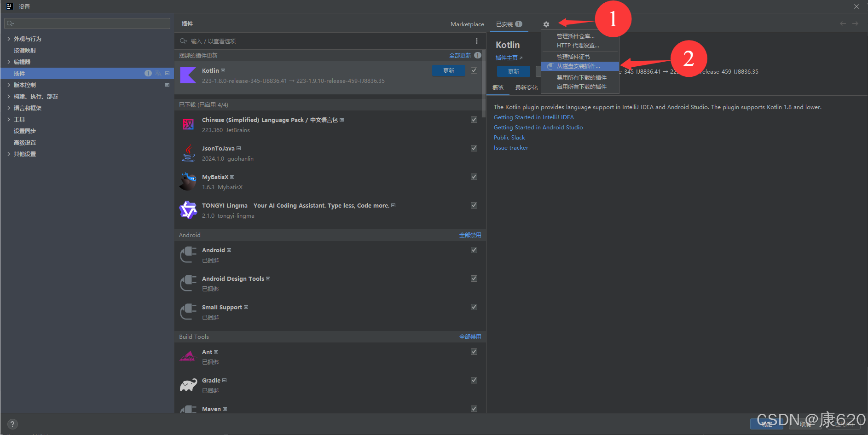Disable the Chinese Language Pack checkbox

474,120
